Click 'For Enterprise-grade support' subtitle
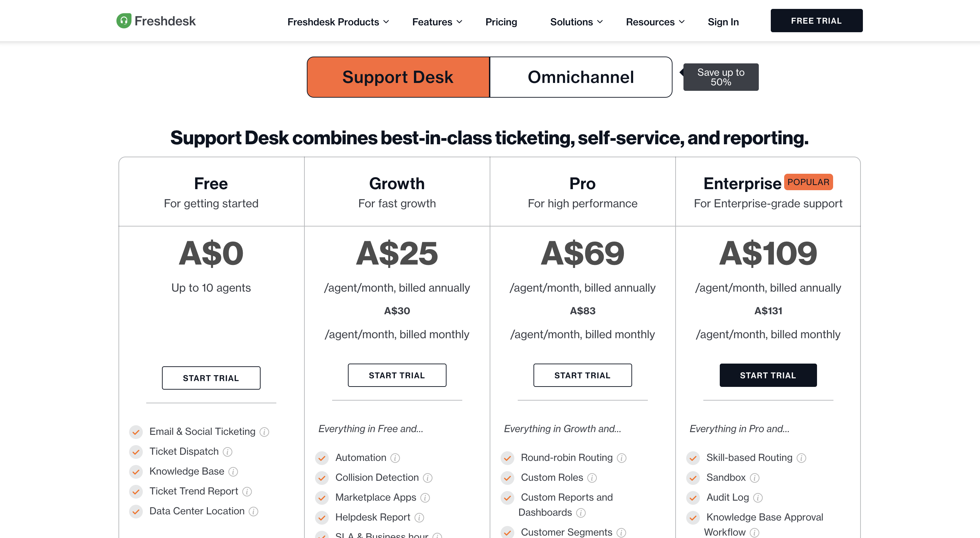This screenshot has width=980, height=538. tap(768, 204)
